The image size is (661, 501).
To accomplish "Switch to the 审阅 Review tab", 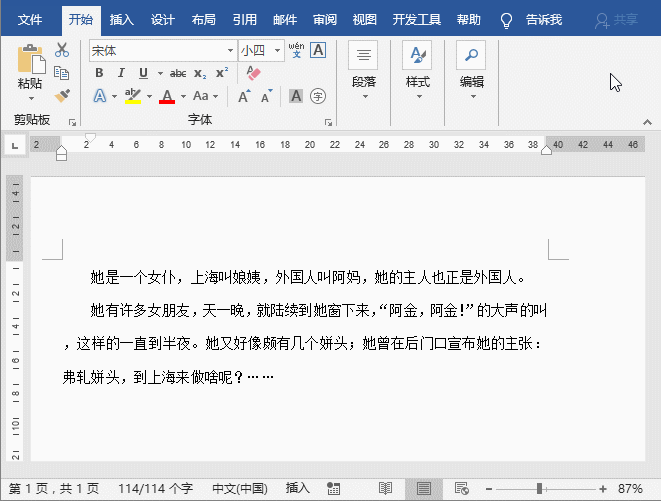I will (x=325, y=19).
